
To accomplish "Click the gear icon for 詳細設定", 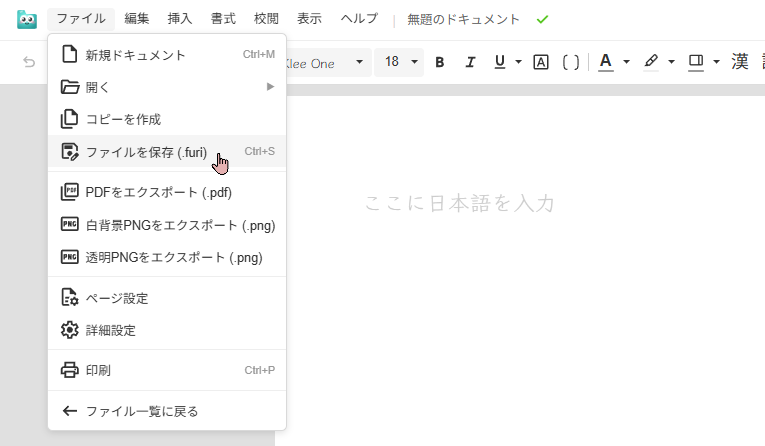I will tap(69, 330).
